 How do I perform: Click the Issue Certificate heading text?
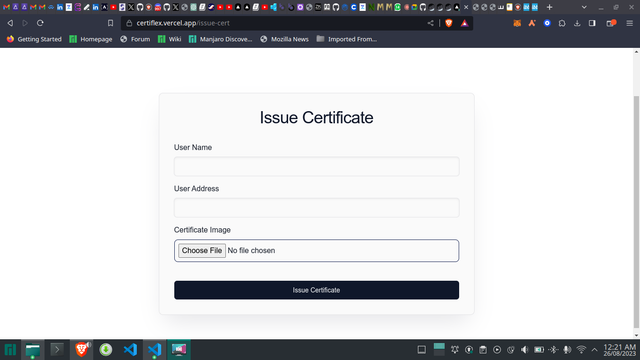pyautogui.click(x=316, y=118)
